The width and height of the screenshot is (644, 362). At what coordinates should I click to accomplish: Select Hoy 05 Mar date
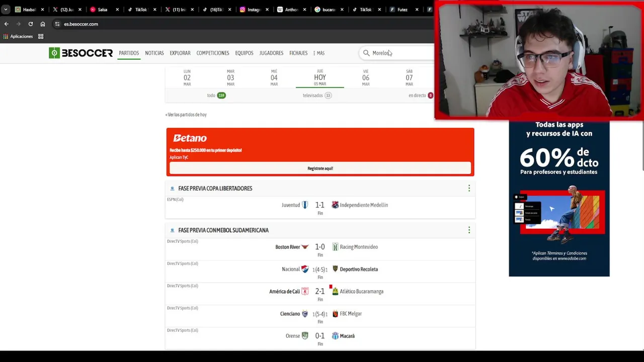tap(320, 77)
